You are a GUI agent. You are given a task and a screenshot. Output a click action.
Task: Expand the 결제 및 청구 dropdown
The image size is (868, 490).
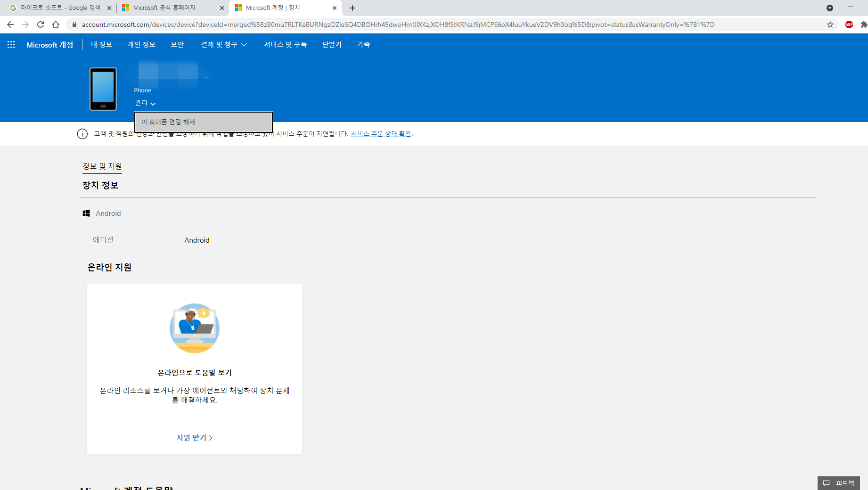click(x=224, y=44)
